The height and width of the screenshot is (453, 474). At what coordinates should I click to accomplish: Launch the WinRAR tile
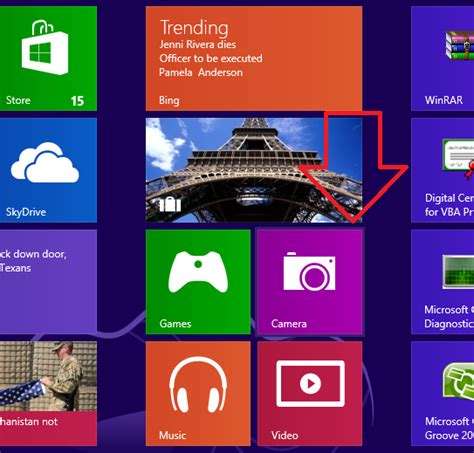click(x=443, y=58)
